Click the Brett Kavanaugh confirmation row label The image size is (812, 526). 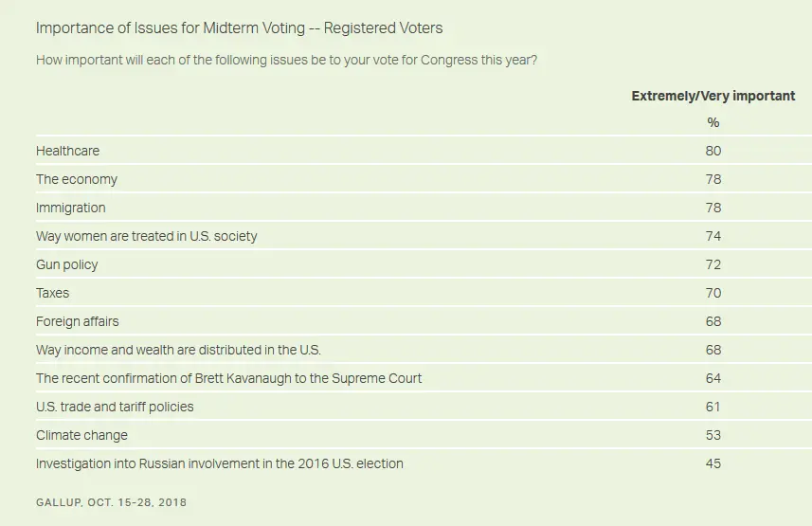coord(228,378)
